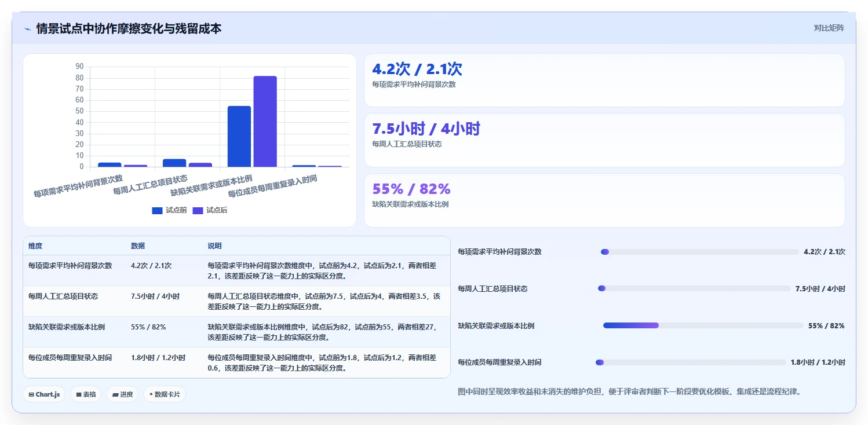
Task: Click the progress value 1.8小时 / 1.2小时
Action: 818,362
